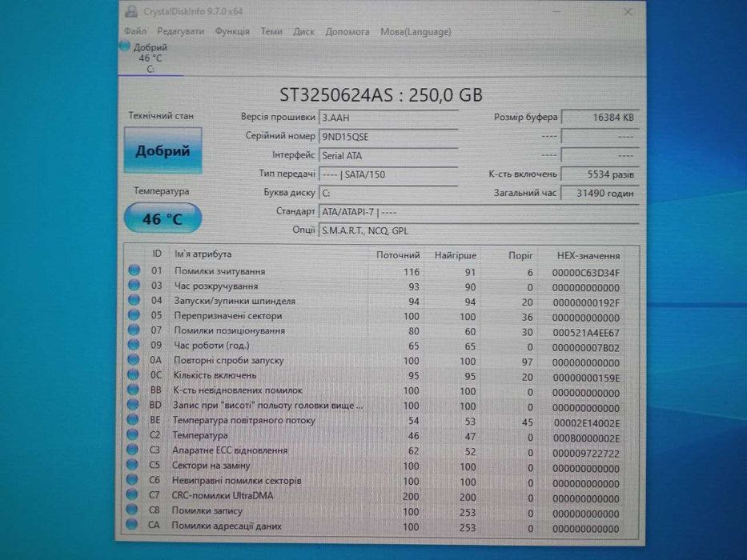Image resolution: width=747 pixels, height=560 pixels.
Task: Click status dot for C2 Температура
Action: coord(132,434)
